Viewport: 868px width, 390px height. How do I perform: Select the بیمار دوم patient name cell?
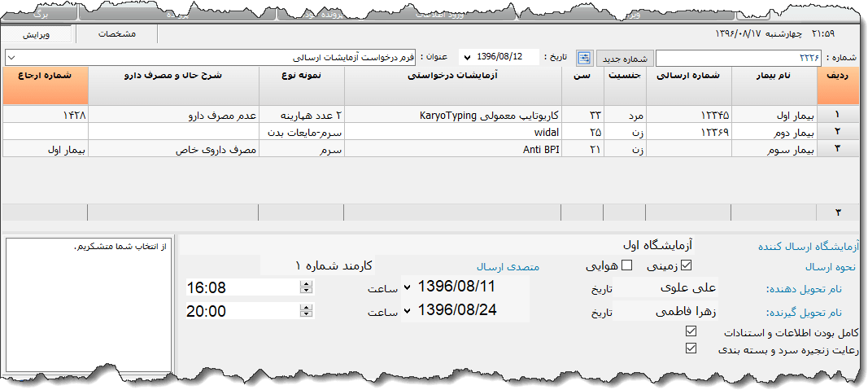[x=774, y=131]
